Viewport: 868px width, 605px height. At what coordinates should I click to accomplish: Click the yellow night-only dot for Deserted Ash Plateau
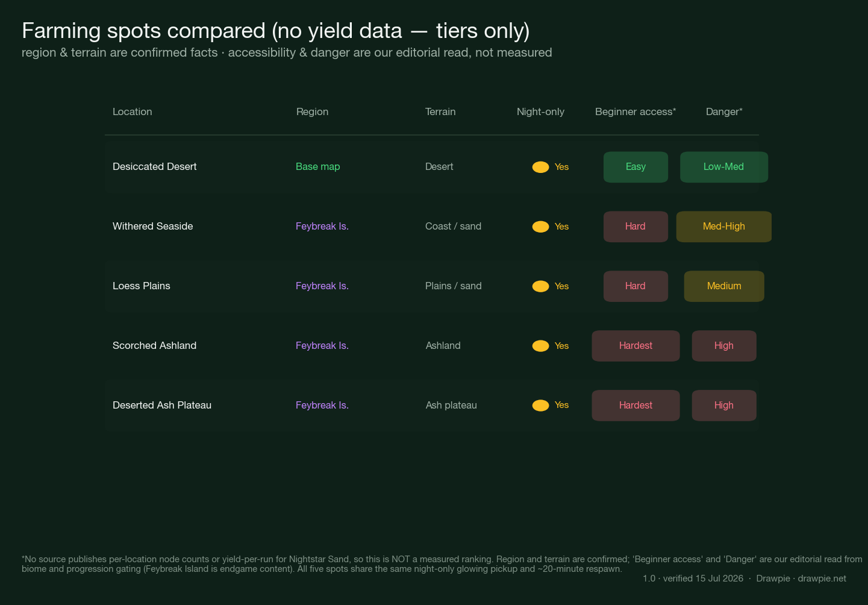[540, 406]
